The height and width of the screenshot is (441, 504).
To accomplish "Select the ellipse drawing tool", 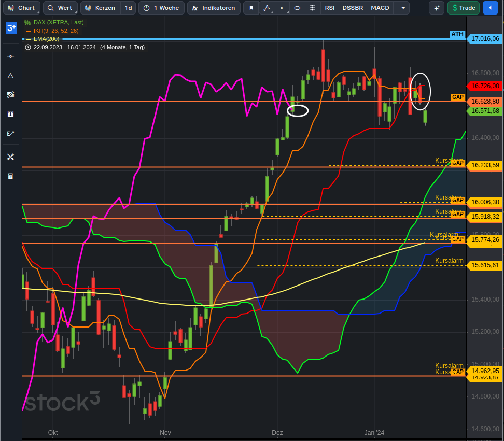I will pos(297,8).
